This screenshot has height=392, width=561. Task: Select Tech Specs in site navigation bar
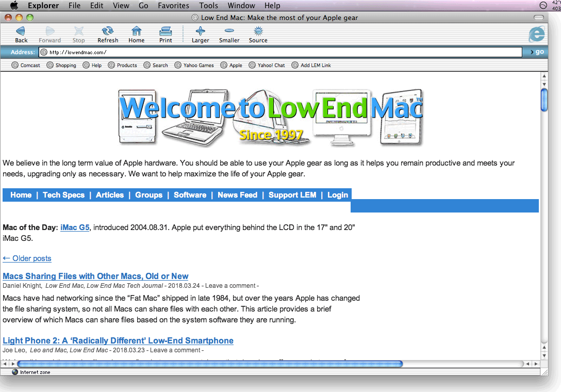tap(63, 195)
